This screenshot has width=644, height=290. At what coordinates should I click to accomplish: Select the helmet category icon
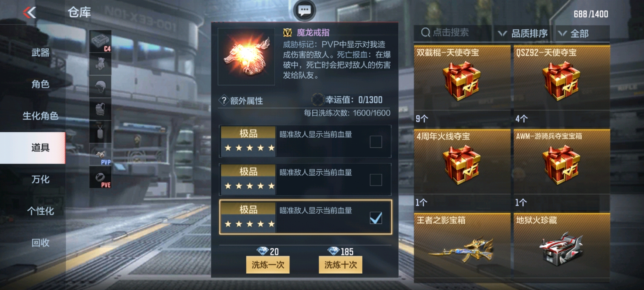coord(100,87)
